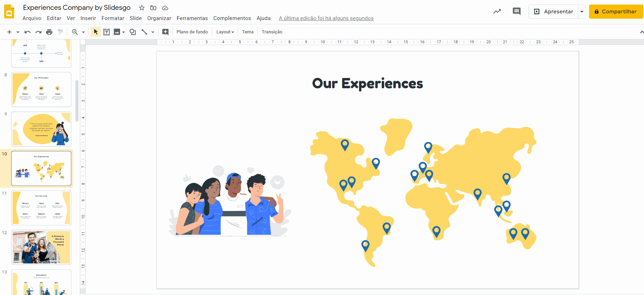The width and height of the screenshot is (644, 295).
Task: Open the Ajuda menu
Action: click(263, 18)
